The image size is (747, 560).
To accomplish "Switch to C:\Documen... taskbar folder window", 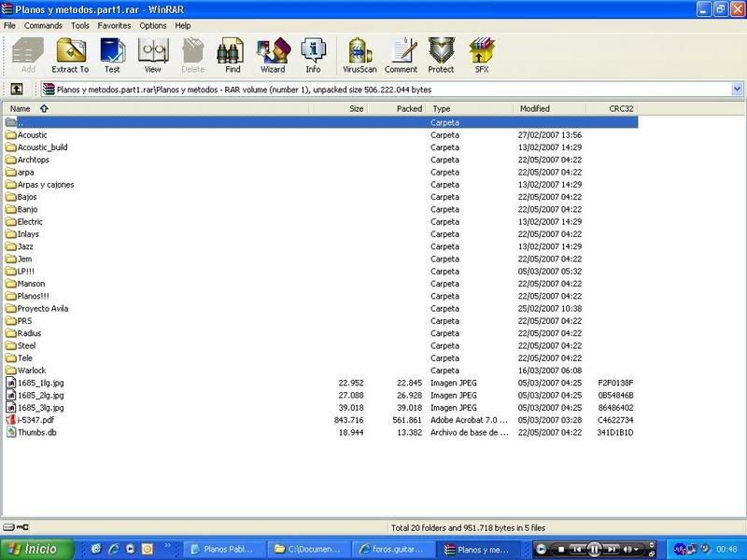I will pos(309,549).
